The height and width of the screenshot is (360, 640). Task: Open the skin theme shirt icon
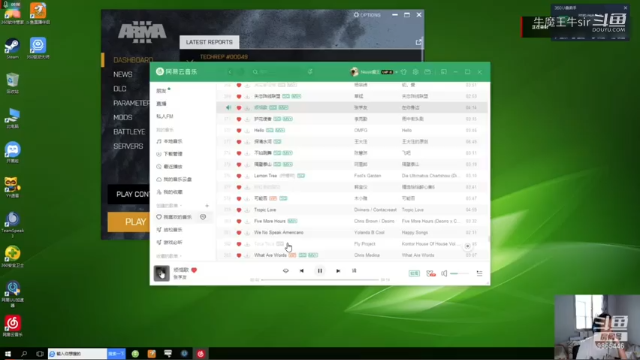coord(404,72)
